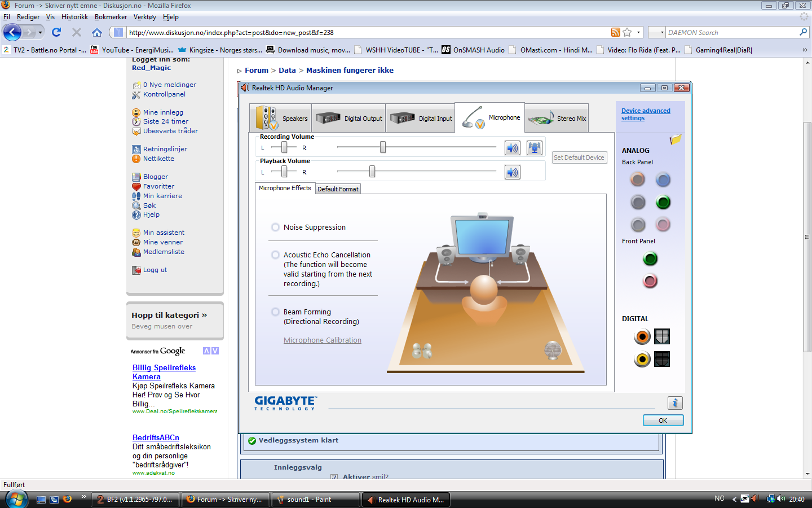Open the Kontrollpanel link in sidebar
The width and height of the screenshot is (812, 508).
point(164,94)
